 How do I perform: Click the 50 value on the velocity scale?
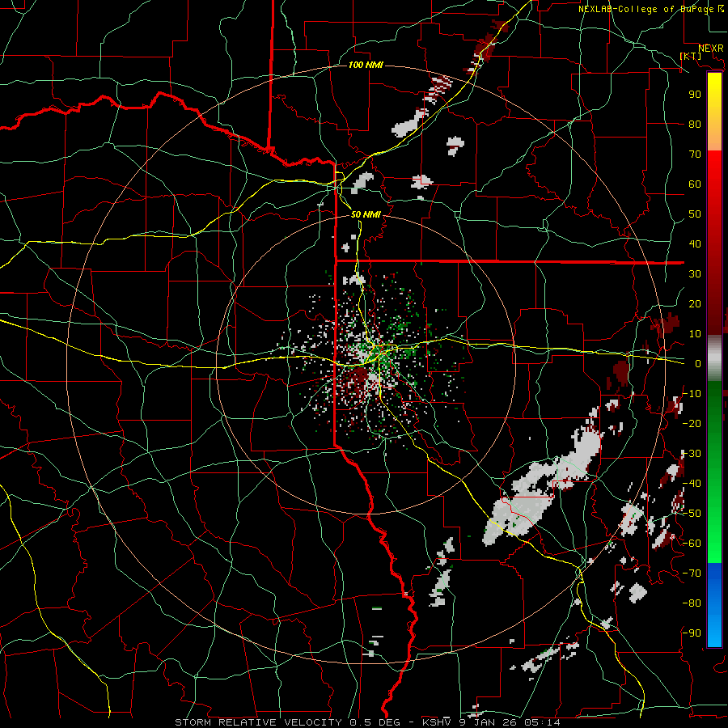pos(695,214)
